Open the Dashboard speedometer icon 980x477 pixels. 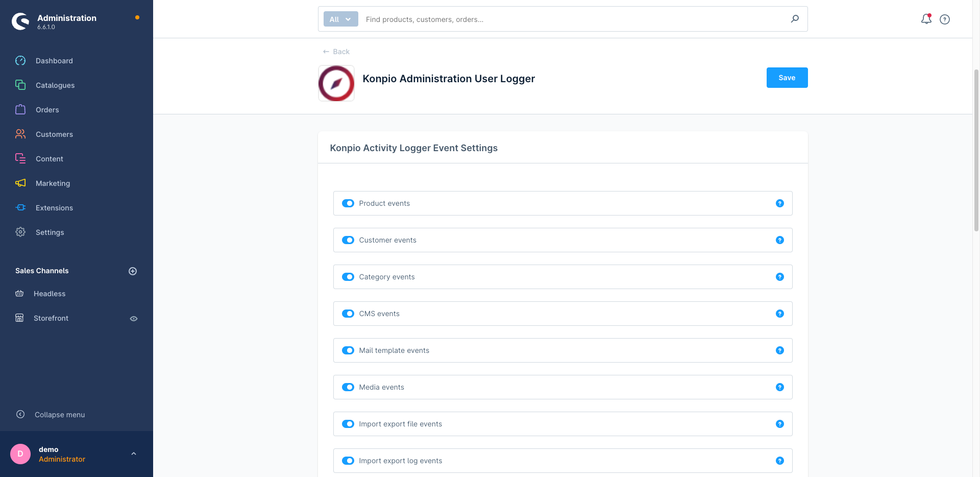tap(20, 61)
